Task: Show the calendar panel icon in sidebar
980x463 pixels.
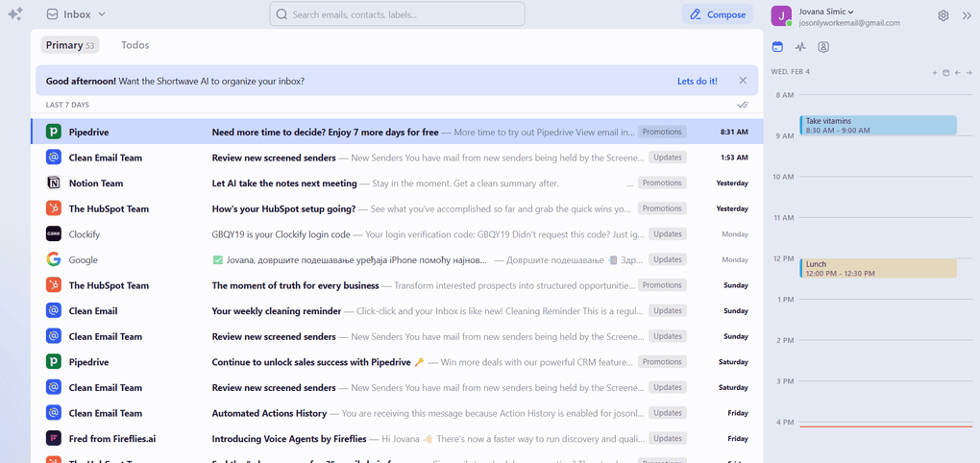Action: [x=777, y=47]
